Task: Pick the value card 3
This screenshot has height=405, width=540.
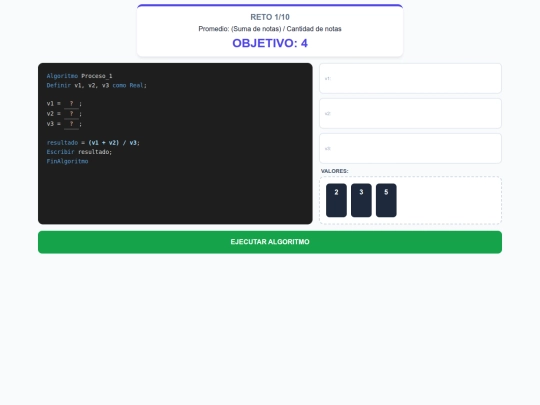Action: [x=361, y=200]
